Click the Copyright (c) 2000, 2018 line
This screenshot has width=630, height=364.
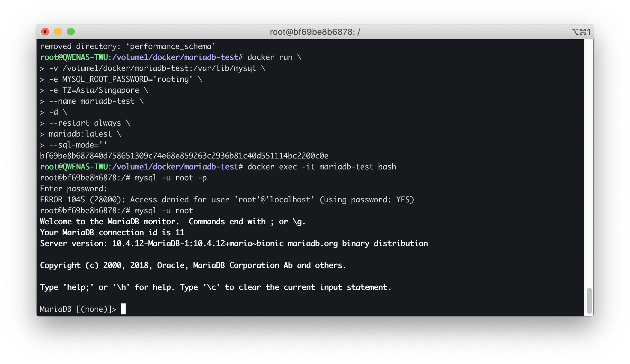[193, 265]
